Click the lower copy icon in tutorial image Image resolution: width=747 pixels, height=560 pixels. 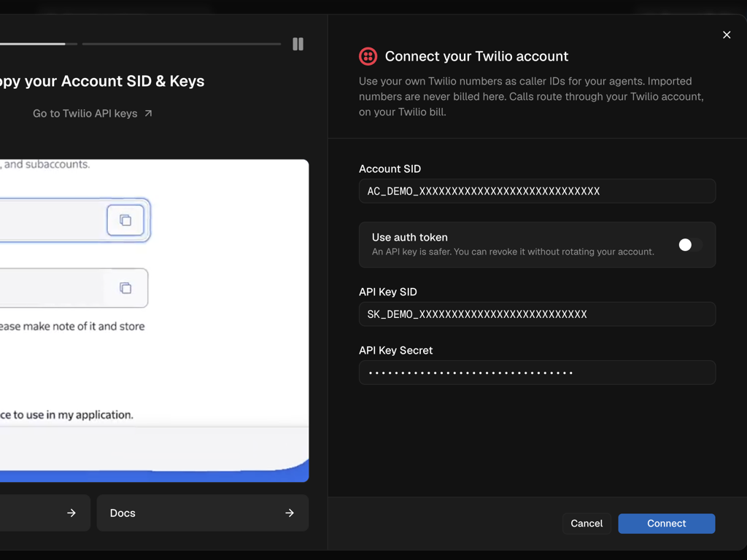point(125,288)
